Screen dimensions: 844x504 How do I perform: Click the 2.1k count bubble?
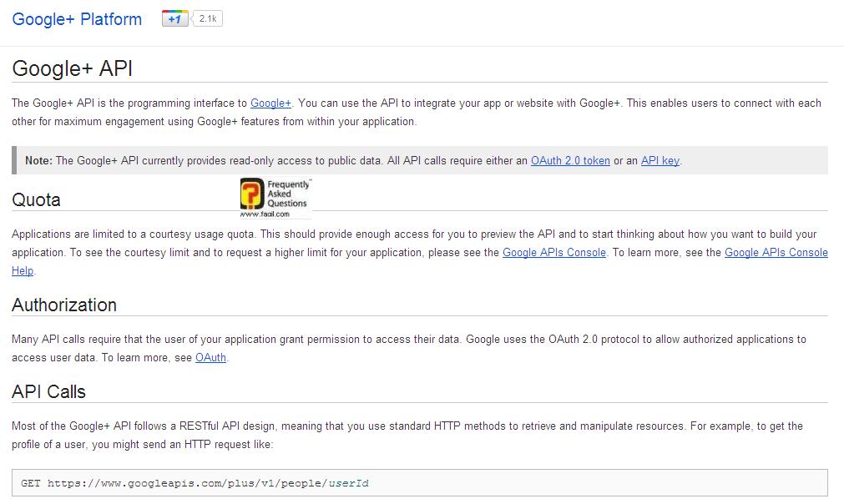pyautogui.click(x=208, y=18)
